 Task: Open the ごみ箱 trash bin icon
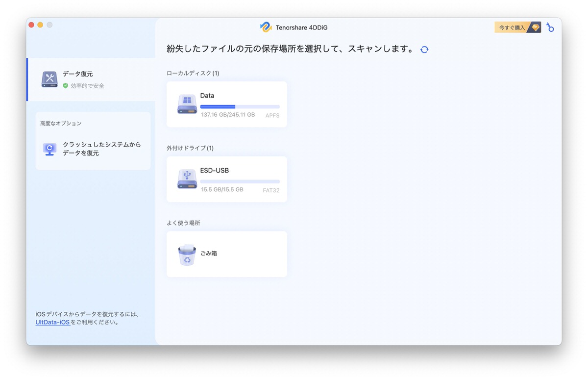click(186, 253)
